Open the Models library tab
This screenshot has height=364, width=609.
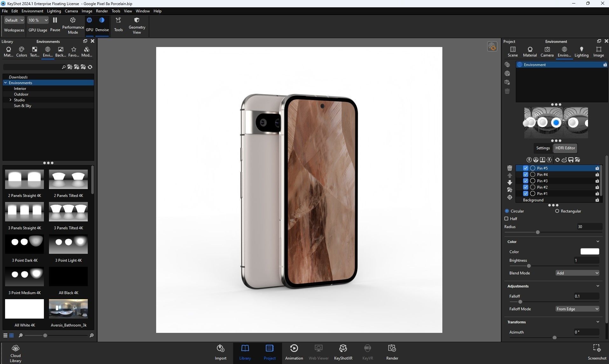(87, 52)
